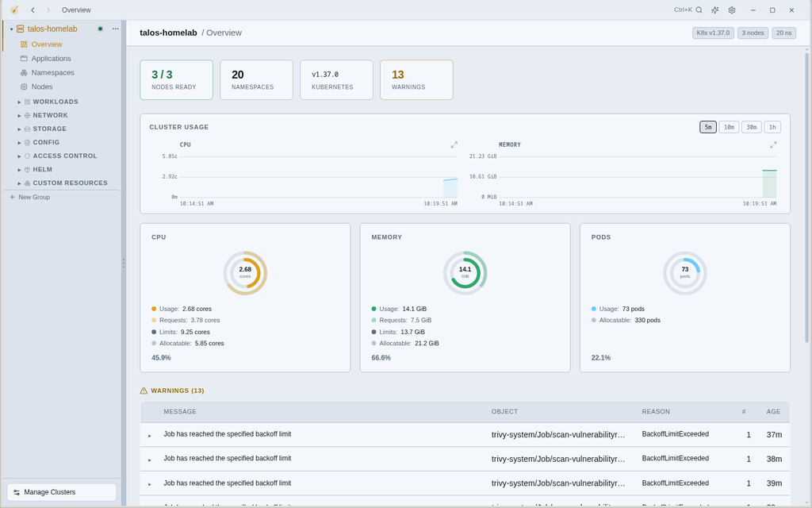Click the K8s v1.37.0 badge

click(x=713, y=33)
